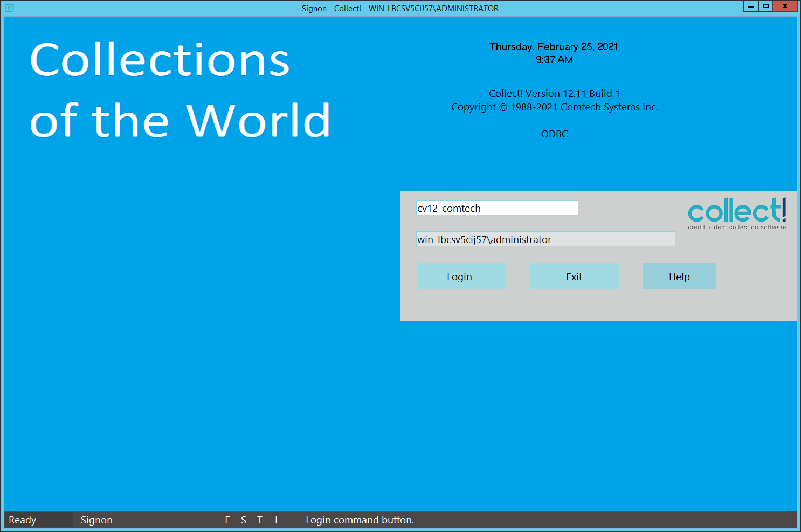Click the Exit button
Viewport: 801px width, 532px height.
click(574, 277)
